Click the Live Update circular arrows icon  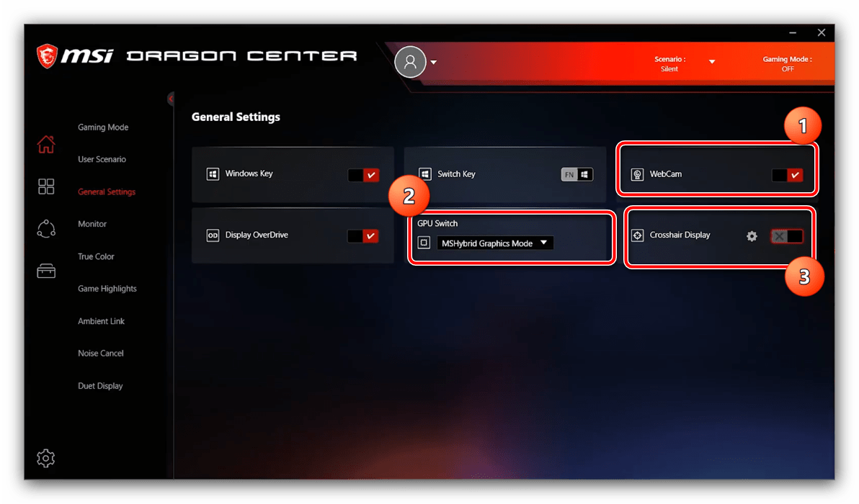point(46,228)
